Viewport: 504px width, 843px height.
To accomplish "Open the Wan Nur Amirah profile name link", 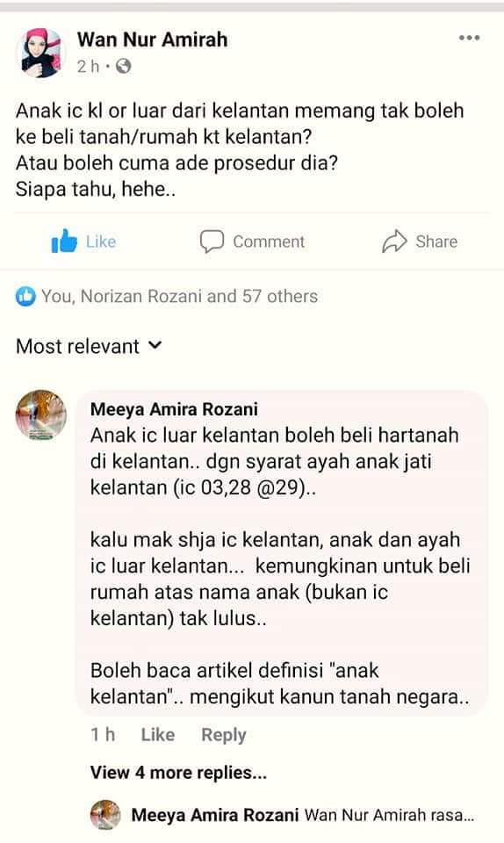I will coord(152,40).
